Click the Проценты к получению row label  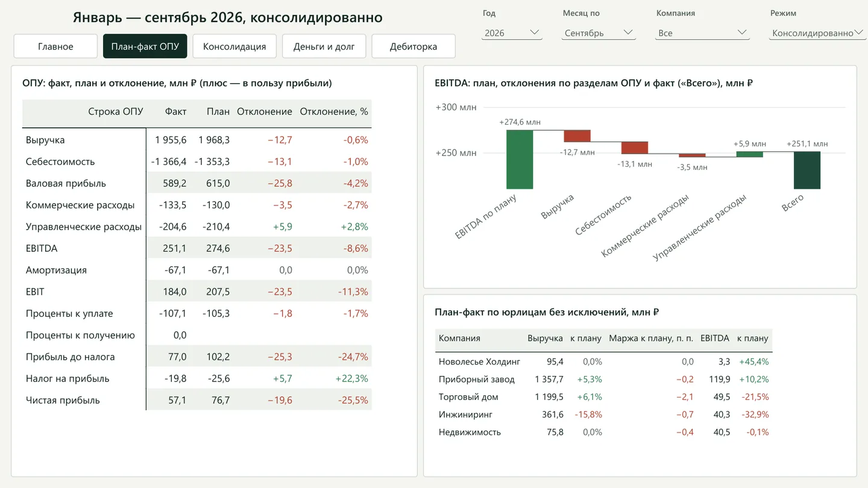click(80, 335)
